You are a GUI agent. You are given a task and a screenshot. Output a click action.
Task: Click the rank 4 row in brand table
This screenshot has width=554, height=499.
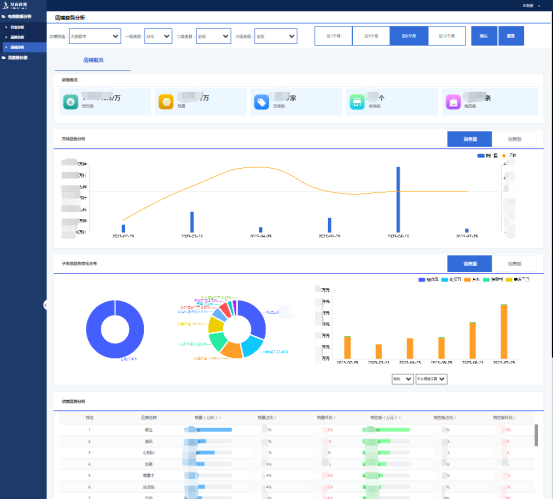click(x=297, y=464)
